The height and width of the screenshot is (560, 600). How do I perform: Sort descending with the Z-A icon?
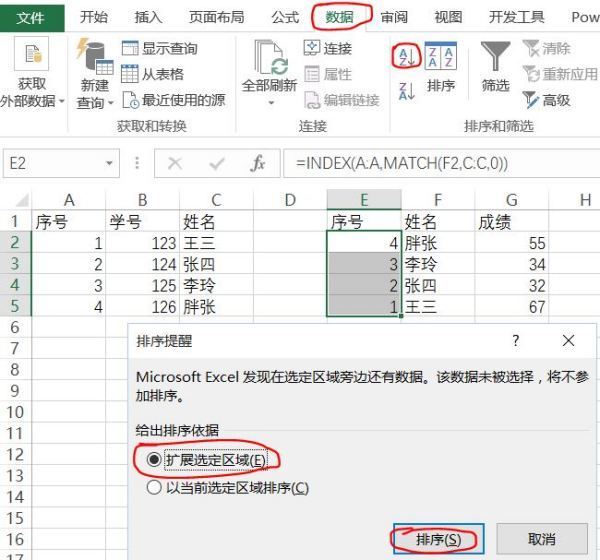(407, 91)
